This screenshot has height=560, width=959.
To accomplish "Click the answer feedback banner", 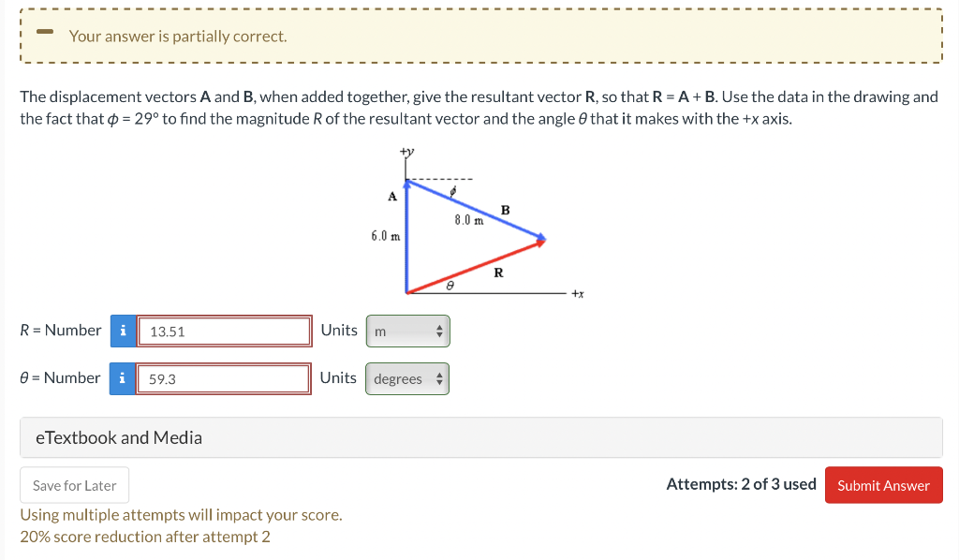I will (x=479, y=36).
